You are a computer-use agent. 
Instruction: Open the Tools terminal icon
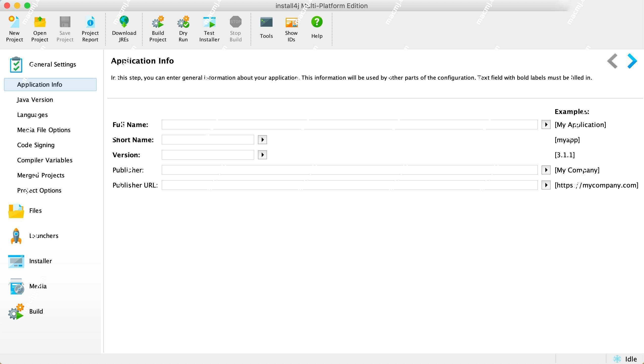(x=266, y=22)
